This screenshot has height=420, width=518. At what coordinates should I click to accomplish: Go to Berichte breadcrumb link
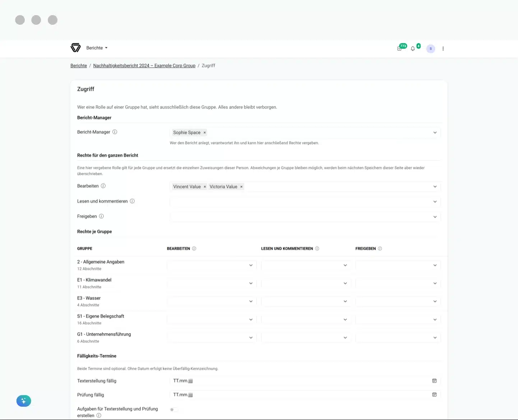[x=79, y=66]
